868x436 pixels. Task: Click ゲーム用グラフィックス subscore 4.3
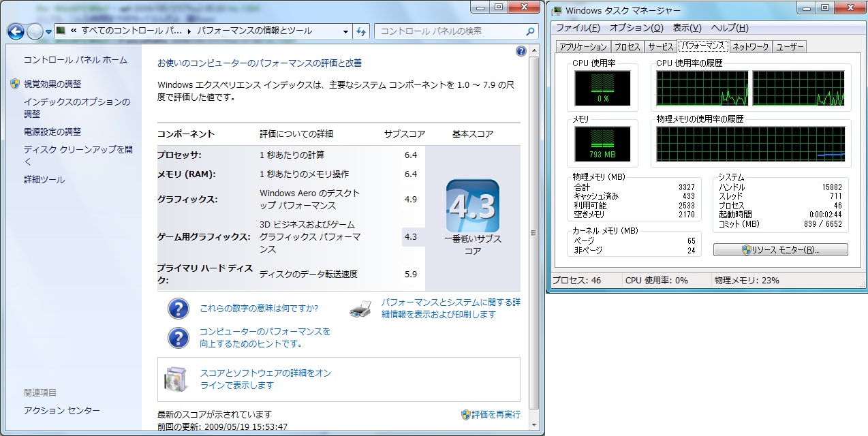point(411,237)
